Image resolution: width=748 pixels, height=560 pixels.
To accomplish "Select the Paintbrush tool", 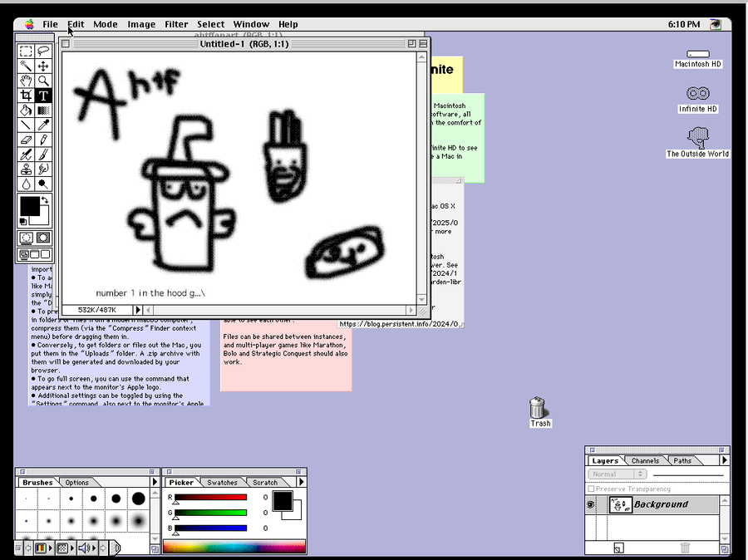I will [x=43, y=155].
